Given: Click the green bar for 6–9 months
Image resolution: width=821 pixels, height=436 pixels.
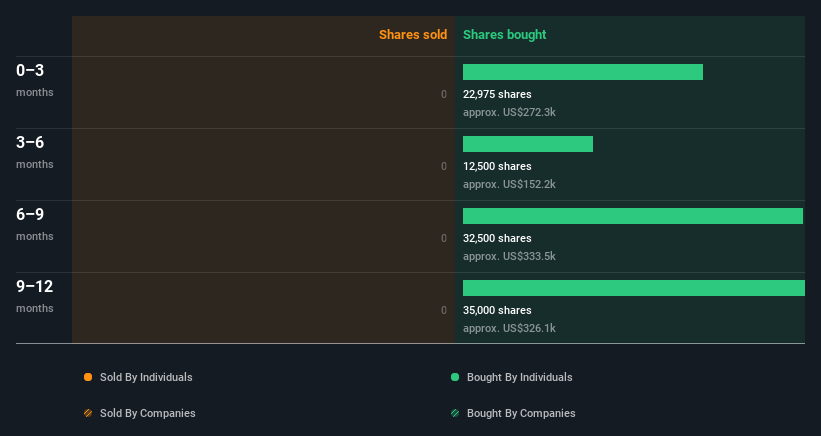Looking at the screenshot, I should (x=633, y=216).
